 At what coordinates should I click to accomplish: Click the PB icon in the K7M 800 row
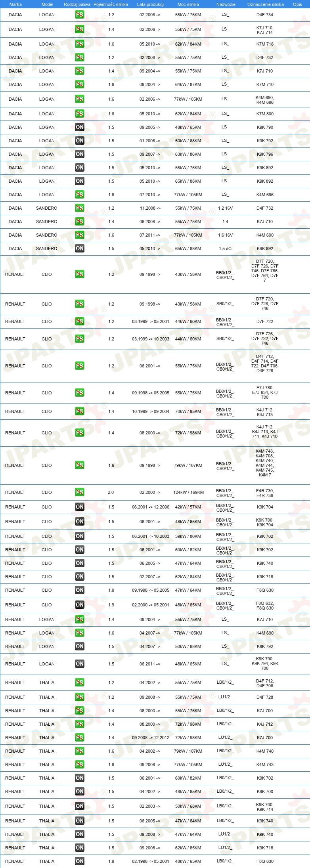[79, 114]
